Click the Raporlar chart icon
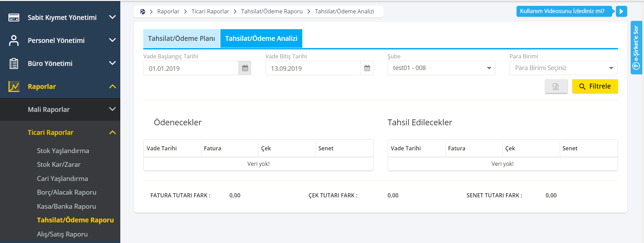Image resolution: width=644 pixels, height=243 pixels. coord(14,86)
